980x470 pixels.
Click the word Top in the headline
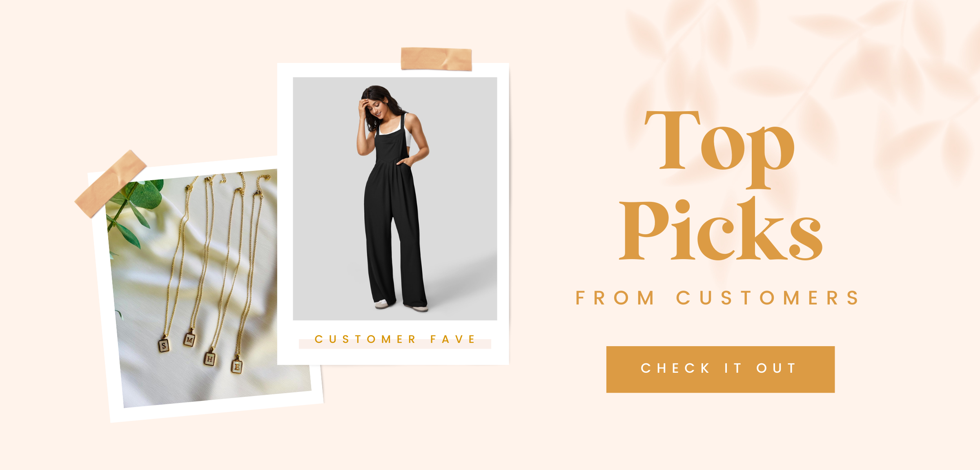(719, 149)
